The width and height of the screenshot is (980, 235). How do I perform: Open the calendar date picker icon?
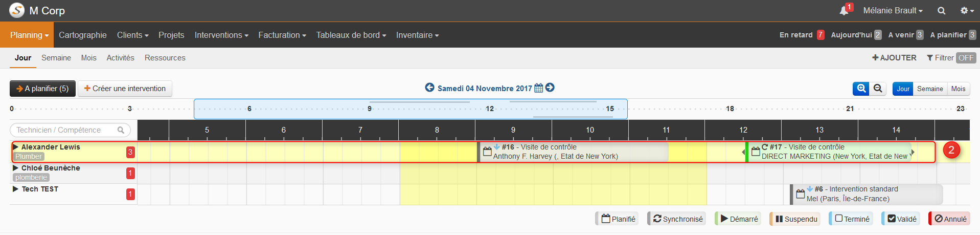tap(538, 88)
